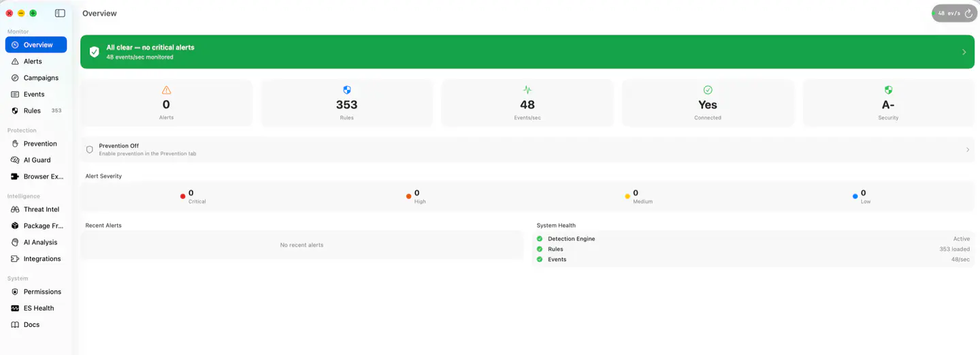
Task: Click the ES Health waveform icon
Action: (x=15, y=308)
